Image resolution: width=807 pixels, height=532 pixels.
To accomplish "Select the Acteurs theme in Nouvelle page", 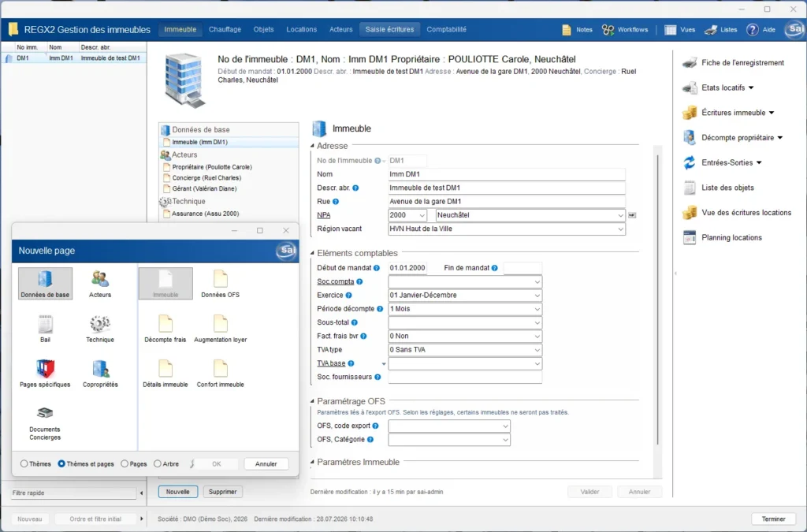I will [x=100, y=283].
